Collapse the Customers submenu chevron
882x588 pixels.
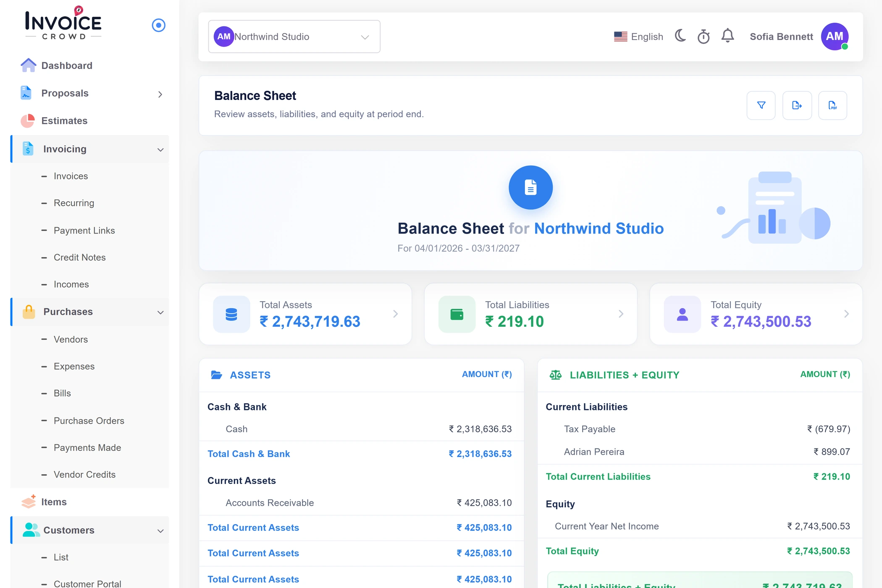pyautogui.click(x=160, y=531)
